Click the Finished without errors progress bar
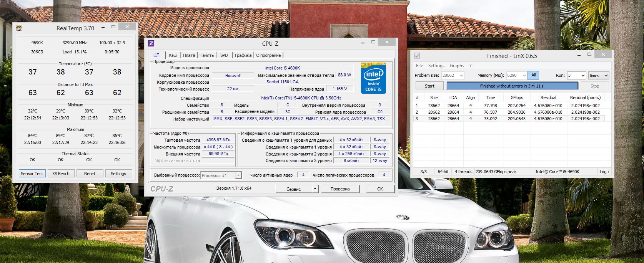 point(512,86)
